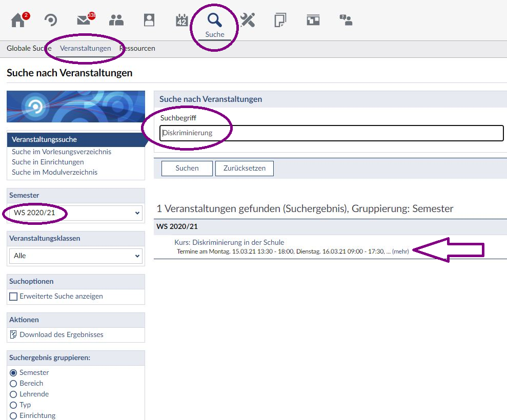Click the Zurücksetzen button
This screenshot has width=507, height=420.
(x=245, y=169)
